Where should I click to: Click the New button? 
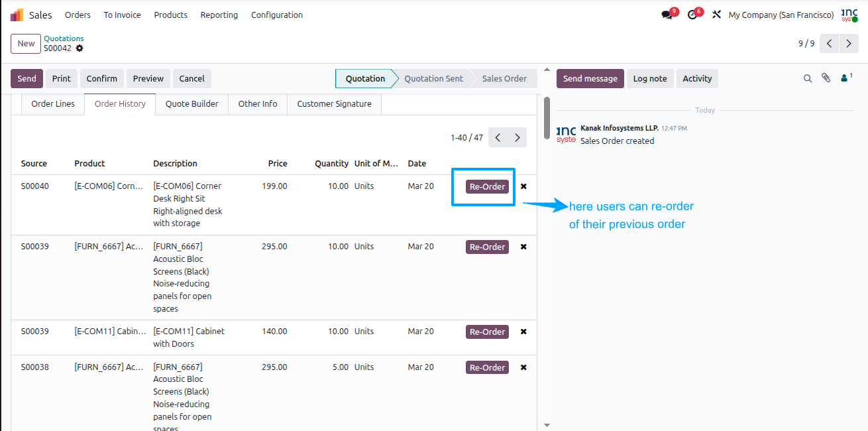click(26, 44)
